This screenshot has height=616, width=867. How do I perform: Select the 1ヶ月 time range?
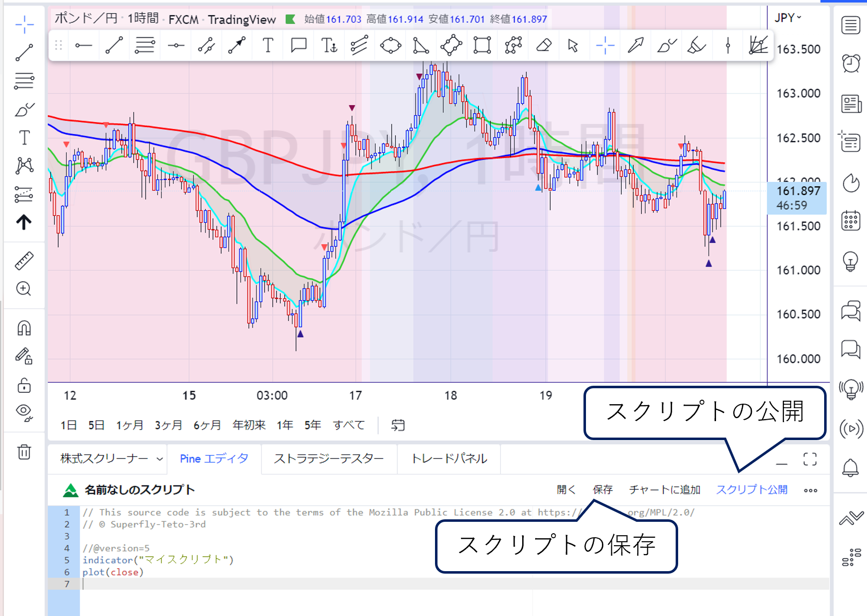coord(130,425)
